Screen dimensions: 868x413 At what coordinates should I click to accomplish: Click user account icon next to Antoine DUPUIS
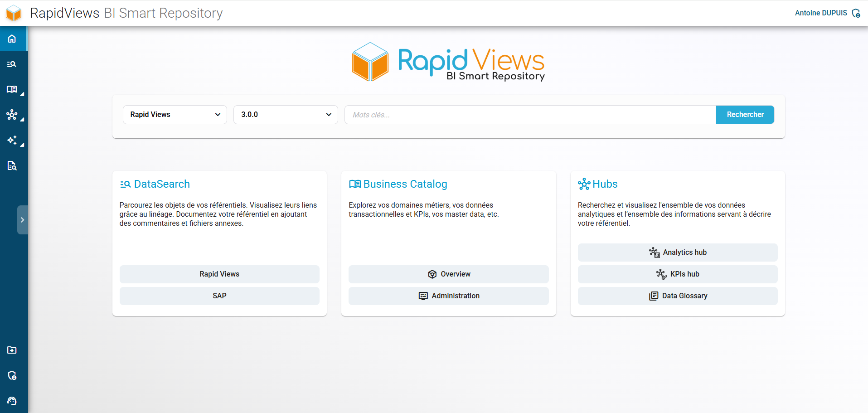856,13
